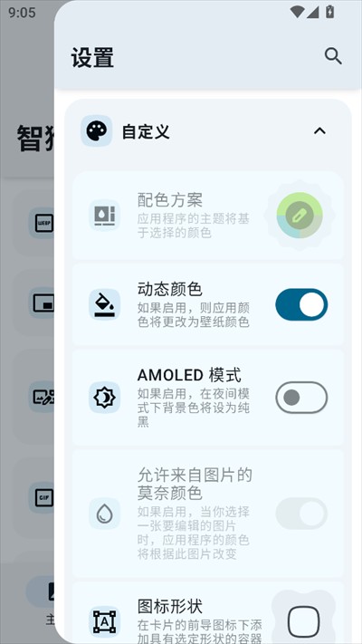Click the 自定义 section header label
Screen dimensions: 362x644
click(146, 132)
